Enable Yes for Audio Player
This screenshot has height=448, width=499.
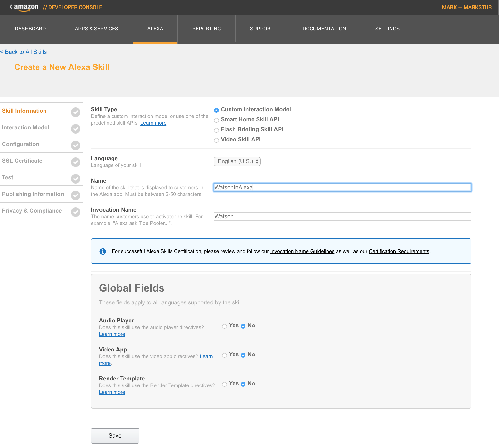[x=224, y=326]
